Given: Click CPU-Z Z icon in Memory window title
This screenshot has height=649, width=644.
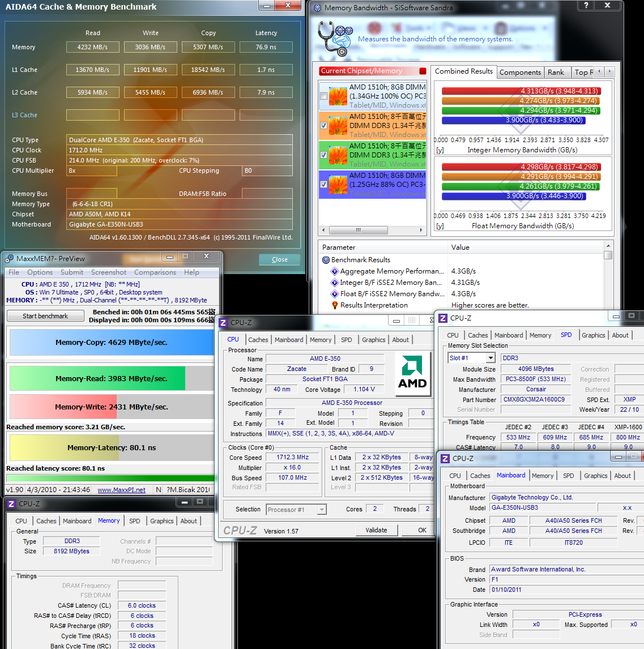Looking at the screenshot, I should (11, 504).
